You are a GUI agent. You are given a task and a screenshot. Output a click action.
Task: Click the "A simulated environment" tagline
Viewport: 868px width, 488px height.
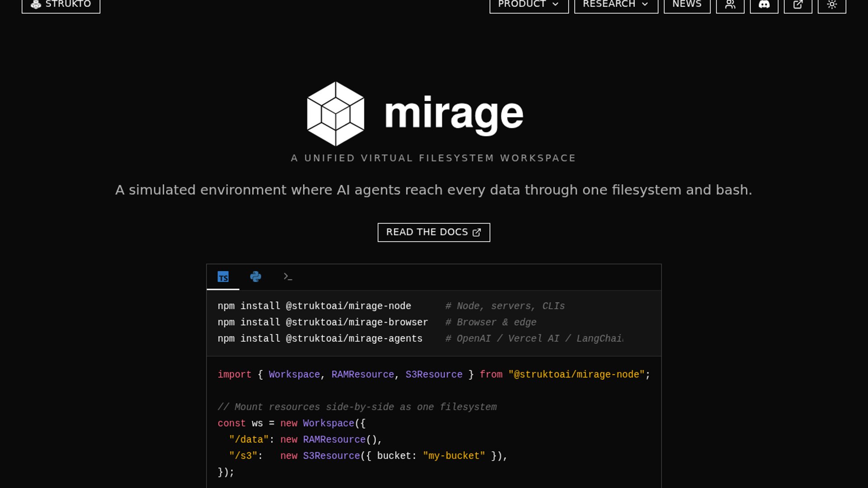pyautogui.click(x=434, y=190)
